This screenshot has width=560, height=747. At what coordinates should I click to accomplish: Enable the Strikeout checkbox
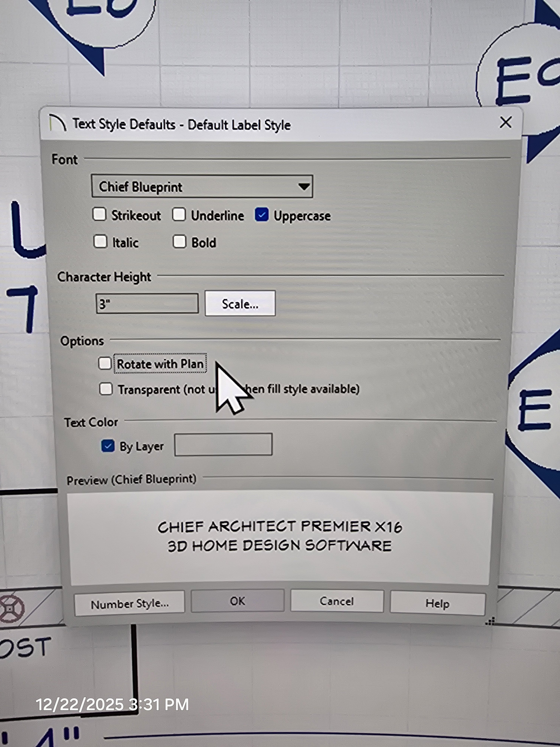coord(99,214)
